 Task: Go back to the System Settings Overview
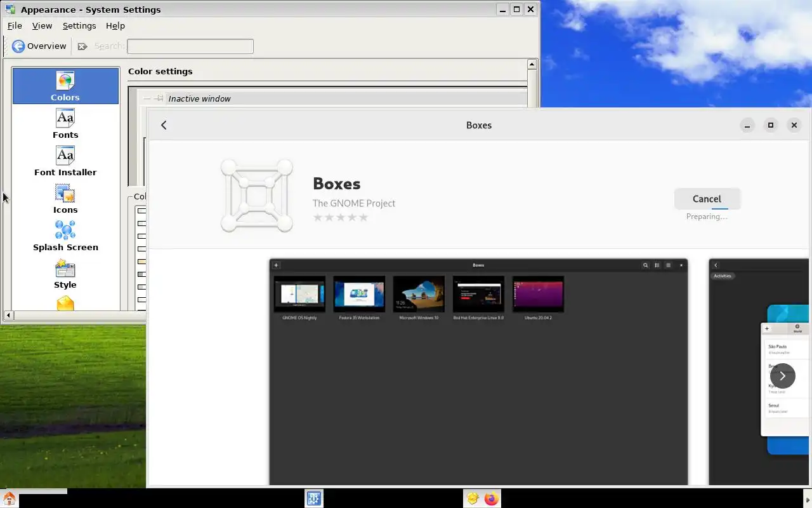tap(39, 46)
